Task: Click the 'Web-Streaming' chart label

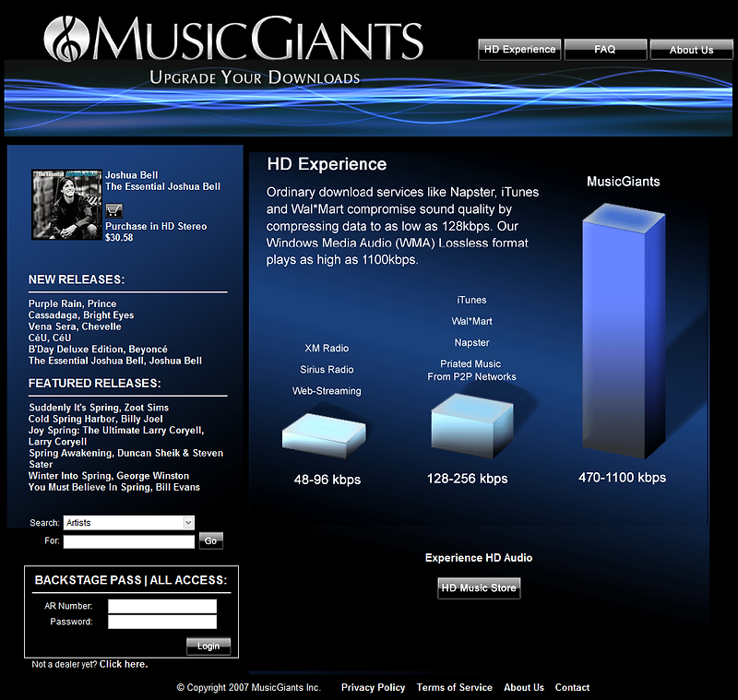Action: pyautogui.click(x=327, y=391)
